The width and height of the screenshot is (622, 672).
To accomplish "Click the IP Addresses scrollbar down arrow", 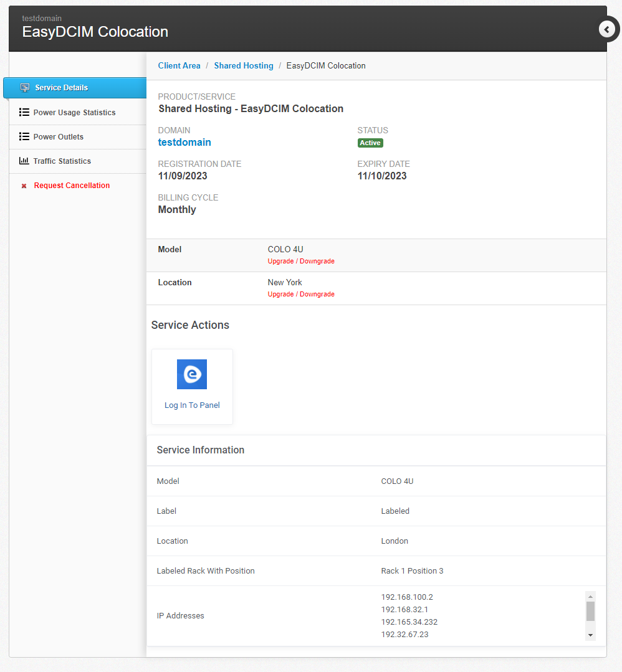I will (590, 635).
